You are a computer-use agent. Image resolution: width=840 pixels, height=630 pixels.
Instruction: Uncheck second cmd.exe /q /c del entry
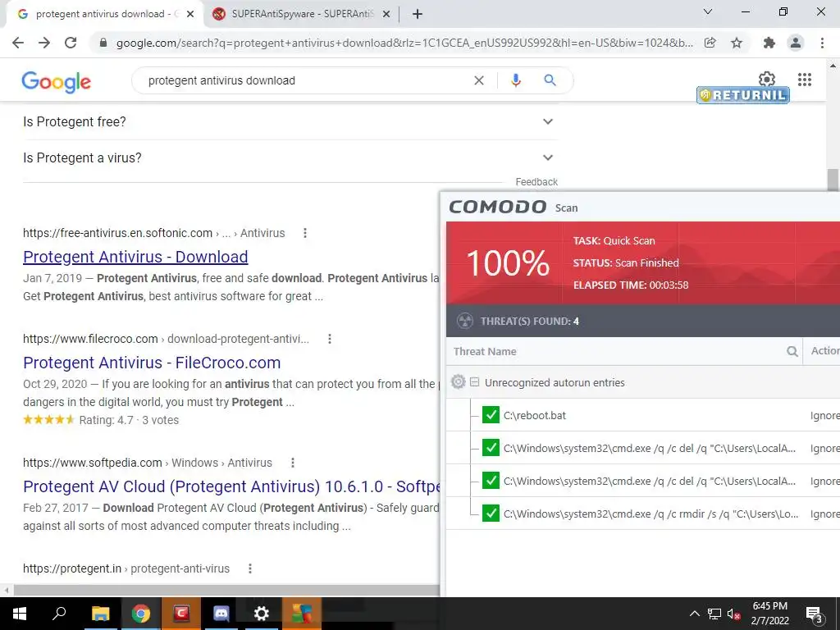491,480
